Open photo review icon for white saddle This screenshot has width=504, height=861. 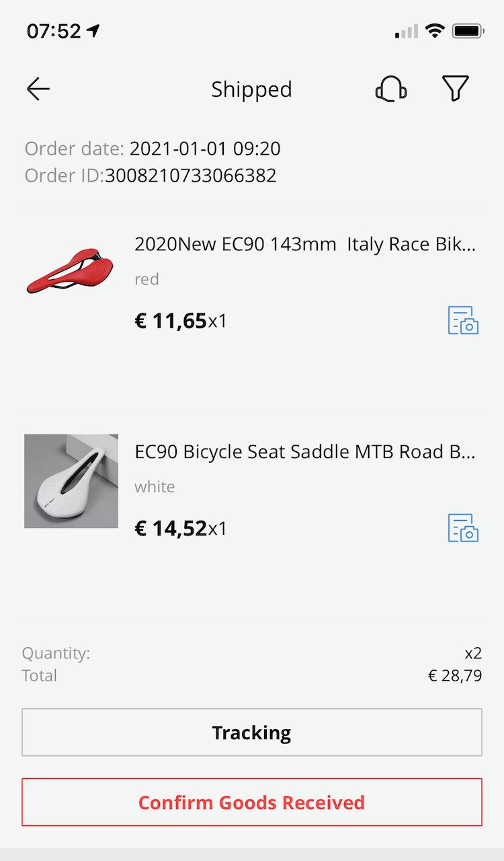(x=463, y=528)
